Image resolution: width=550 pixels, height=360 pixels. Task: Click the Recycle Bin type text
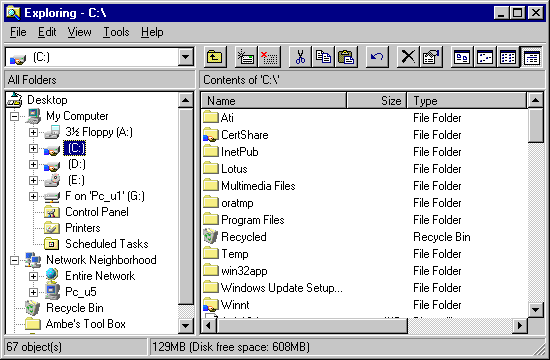click(442, 237)
